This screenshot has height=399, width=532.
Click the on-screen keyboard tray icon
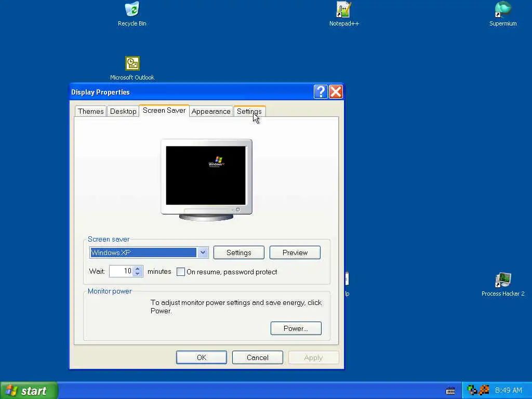click(x=450, y=391)
